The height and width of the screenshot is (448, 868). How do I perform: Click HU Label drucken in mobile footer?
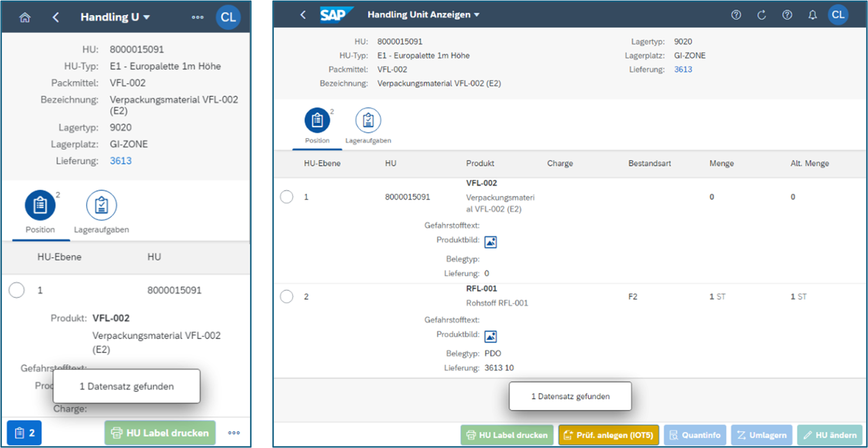pos(160,433)
